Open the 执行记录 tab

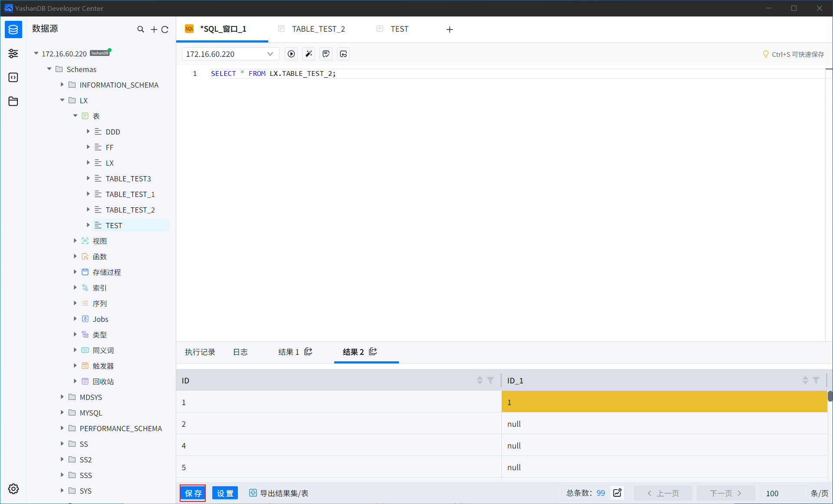(200, 352)
